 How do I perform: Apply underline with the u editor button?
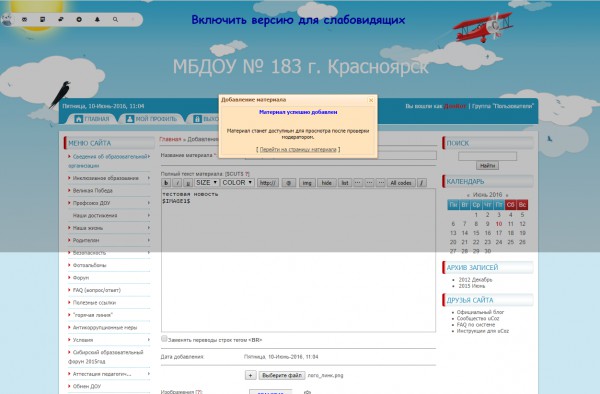188,183
